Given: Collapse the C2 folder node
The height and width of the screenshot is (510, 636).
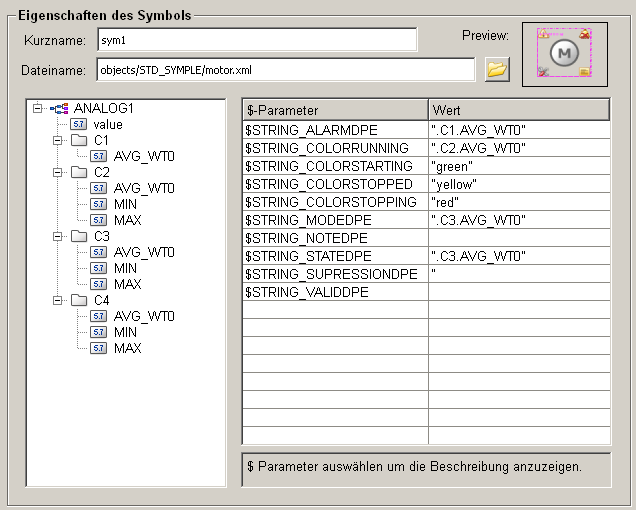Looking at the screenshot, I should pyautogui.click(x=58, y=172).
